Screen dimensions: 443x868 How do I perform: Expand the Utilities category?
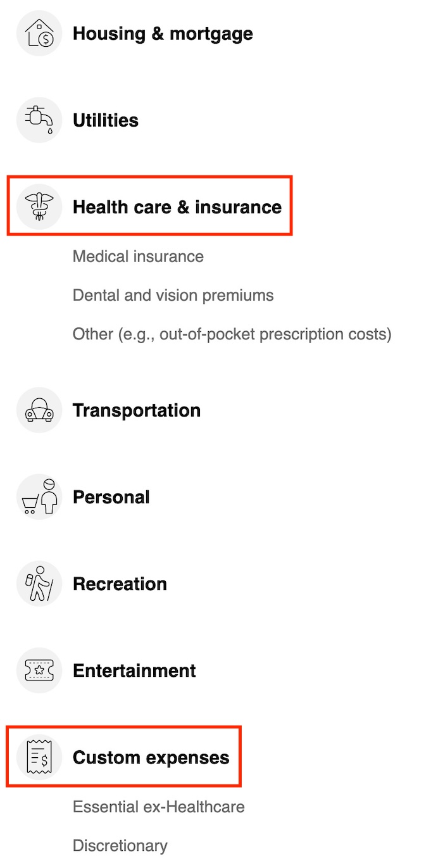106,120
